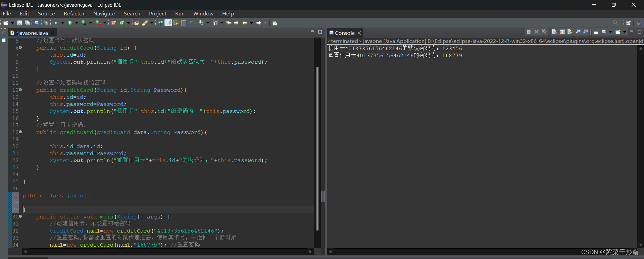This screenshot has width=644, height=259.
Task: Toggle Block Selection mode
Action: point(184,23)
